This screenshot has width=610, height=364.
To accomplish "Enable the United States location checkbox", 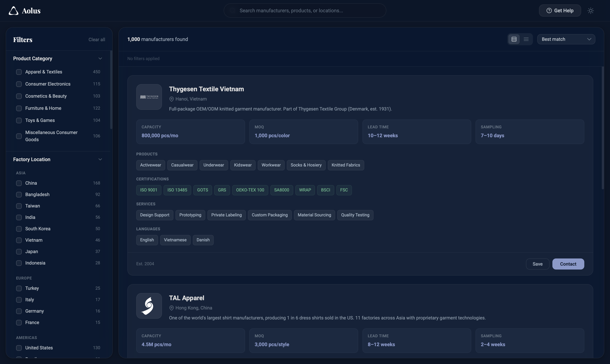I will point(19,348).
